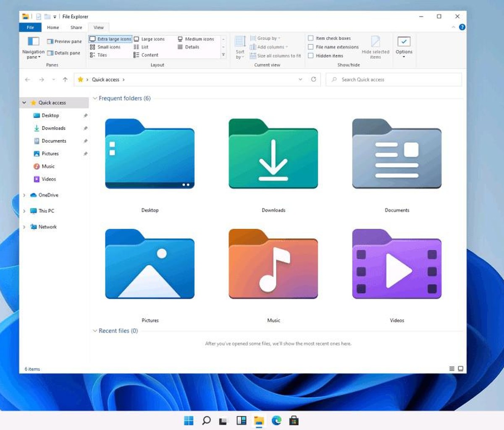This screenshot has height=430, width=504.
Task: Refresh the Quick access view
Action: click(313, 79)
